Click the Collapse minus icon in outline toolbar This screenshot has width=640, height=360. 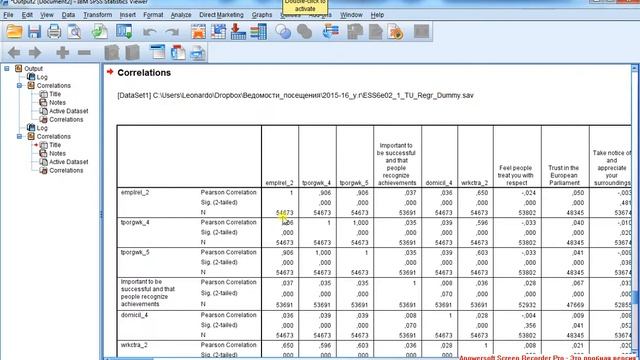[84, 53]
